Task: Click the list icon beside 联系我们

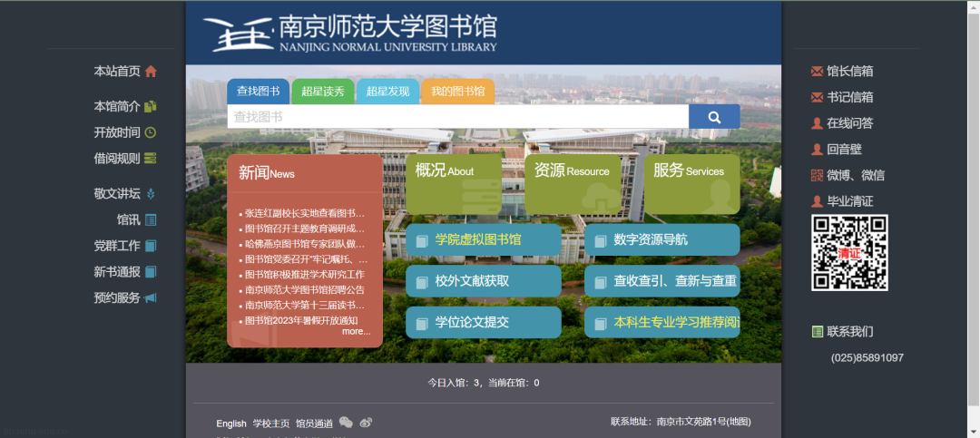Action: [817, 331]
